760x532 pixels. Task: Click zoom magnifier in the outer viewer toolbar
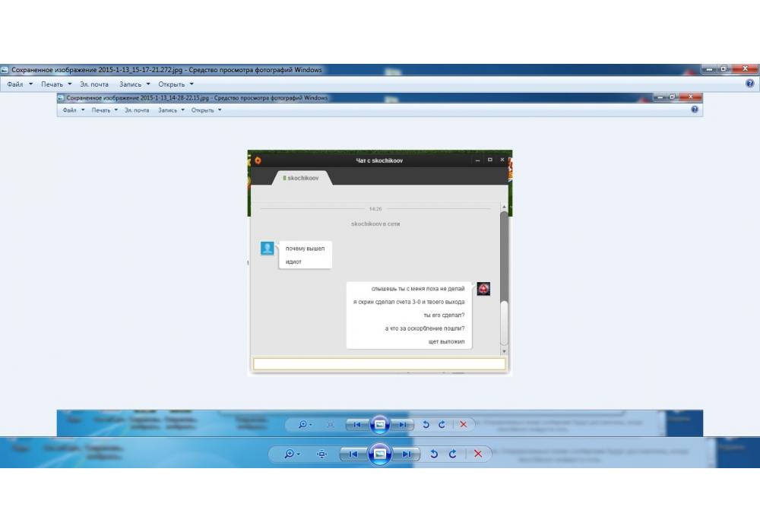pos(291,454)
